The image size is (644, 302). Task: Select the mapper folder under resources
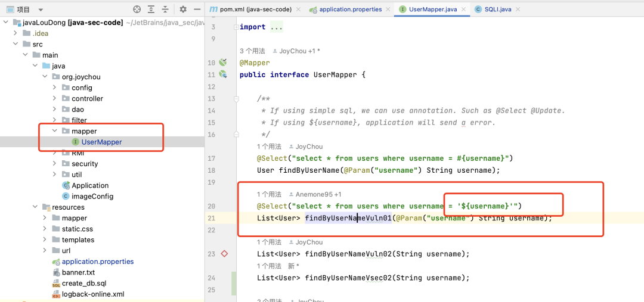pyautogui.click(x=75, y=218)
